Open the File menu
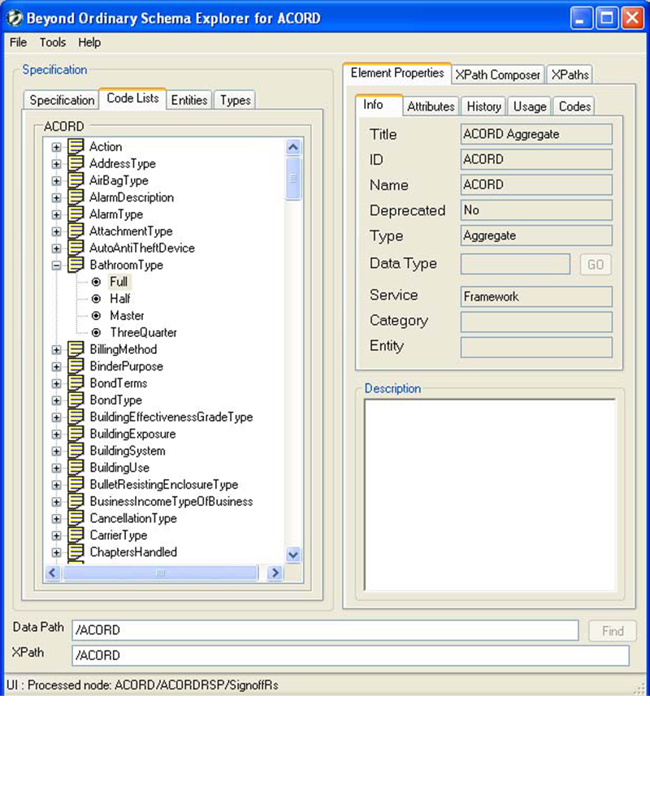The height and width of the screenshot is (812, 650). [x=18, y=42]
